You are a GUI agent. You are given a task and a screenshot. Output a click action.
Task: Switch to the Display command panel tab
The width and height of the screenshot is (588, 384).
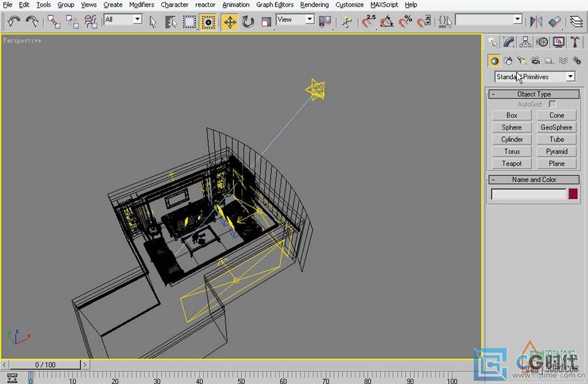tap(559, 42)
